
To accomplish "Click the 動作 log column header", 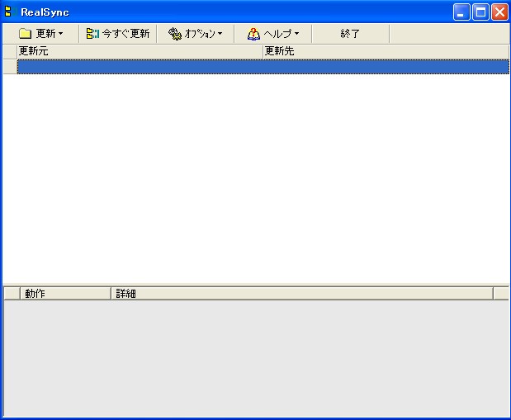I will tap(64, 293).
